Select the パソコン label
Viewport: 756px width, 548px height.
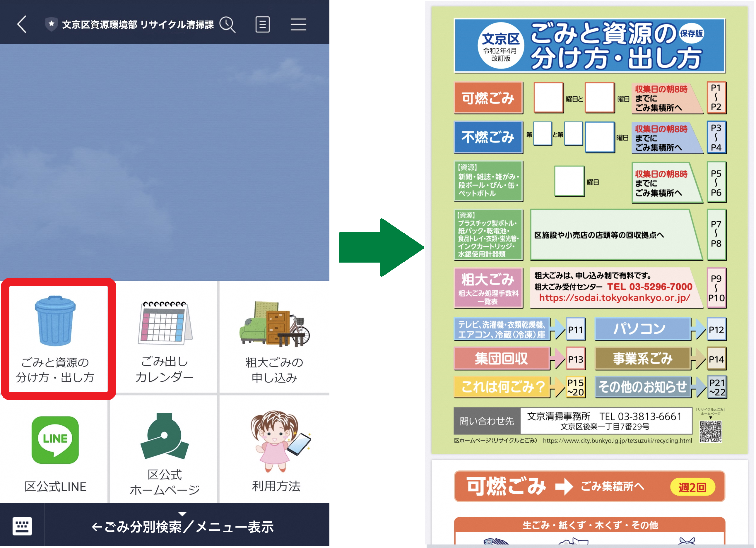[643, 329]
